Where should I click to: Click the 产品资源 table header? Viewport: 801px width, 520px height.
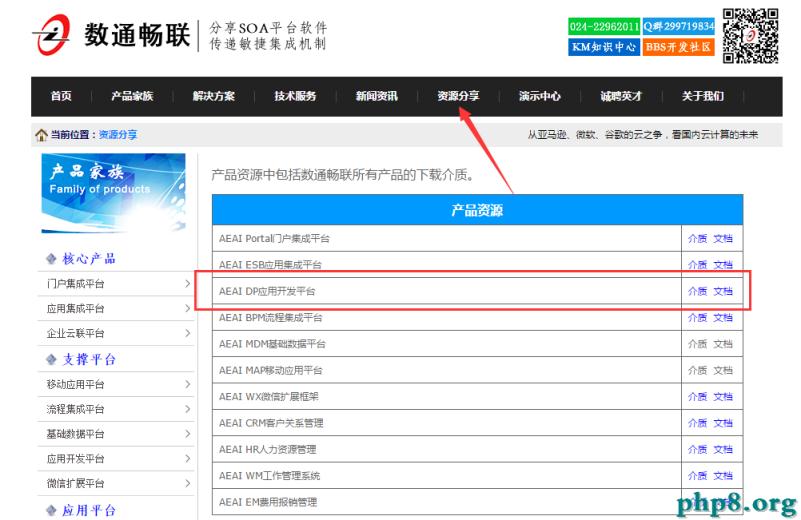pyautogui.click(x=477, y=210)
